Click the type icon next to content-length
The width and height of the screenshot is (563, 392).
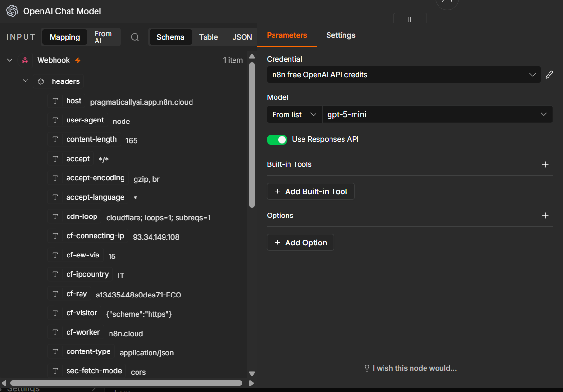click(55, 139)
